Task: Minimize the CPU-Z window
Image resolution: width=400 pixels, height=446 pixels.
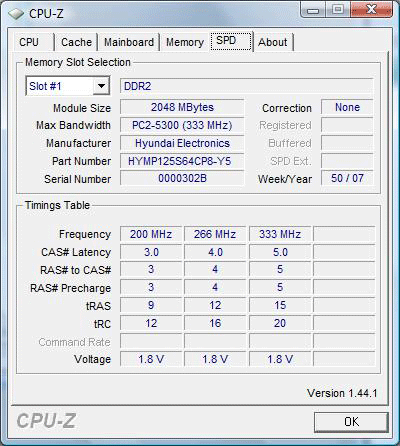Action: click(x=313, y=10)
